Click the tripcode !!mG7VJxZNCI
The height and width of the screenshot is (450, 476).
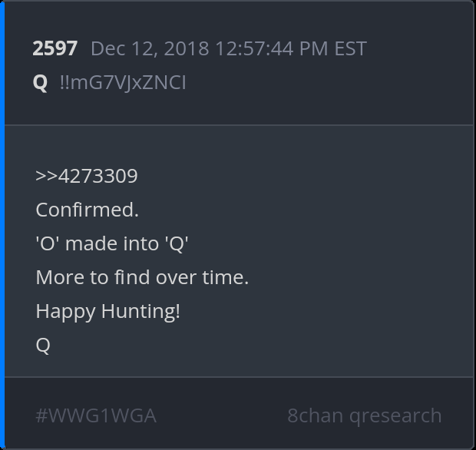[123, 82]
